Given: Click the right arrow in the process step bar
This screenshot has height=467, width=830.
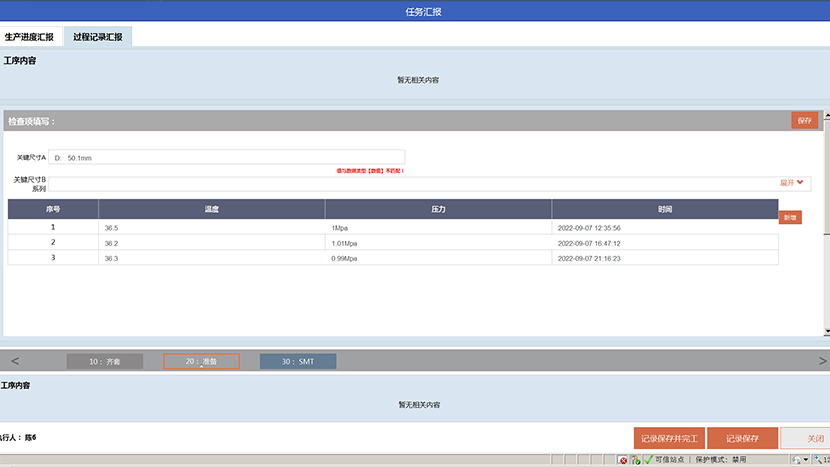Looking at the screenshot, I should tap(822, 361).
